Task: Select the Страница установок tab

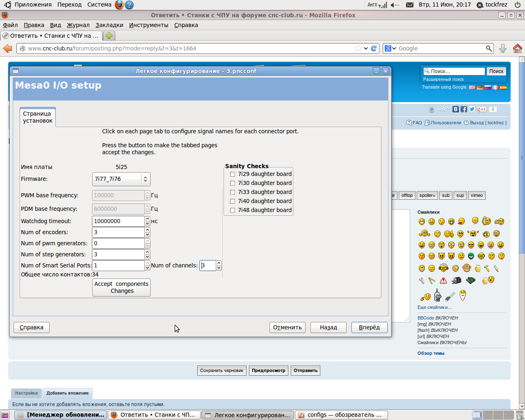Action: click(38, 117)
